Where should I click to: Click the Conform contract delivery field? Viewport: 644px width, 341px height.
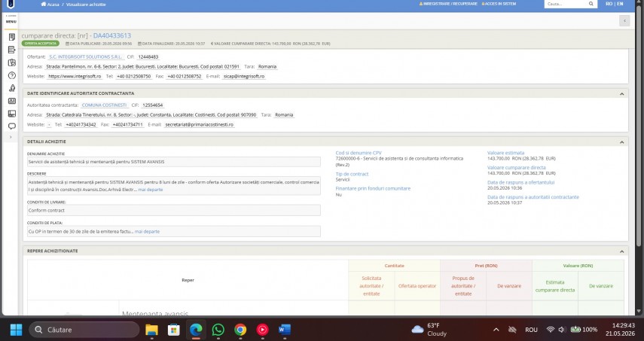tap(174, 210)
